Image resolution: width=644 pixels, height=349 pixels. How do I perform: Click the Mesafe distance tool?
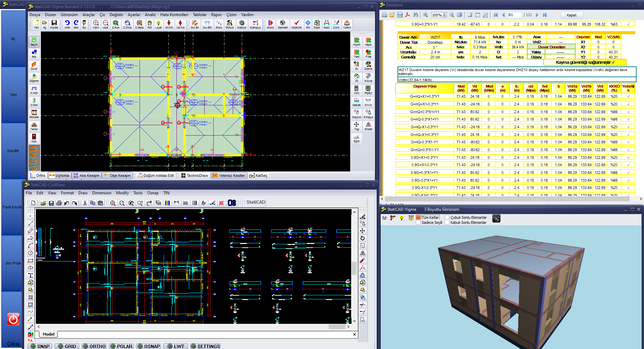coord(357,102)
